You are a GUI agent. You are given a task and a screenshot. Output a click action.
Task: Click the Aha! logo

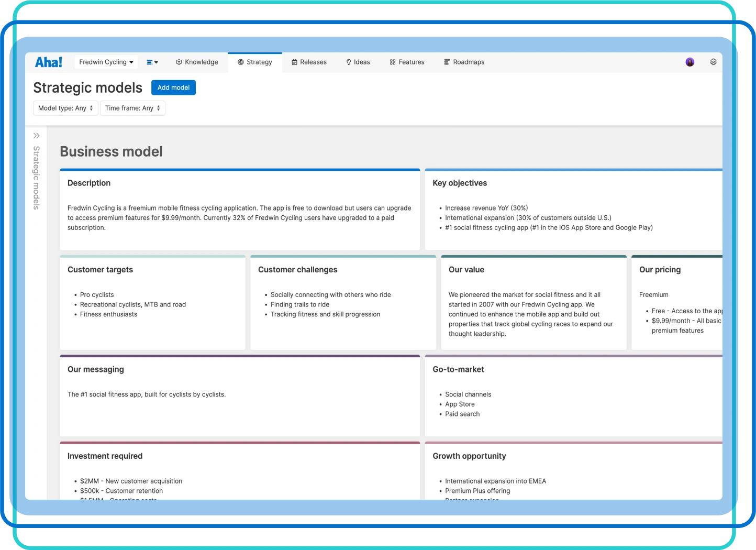click(49, 62)
